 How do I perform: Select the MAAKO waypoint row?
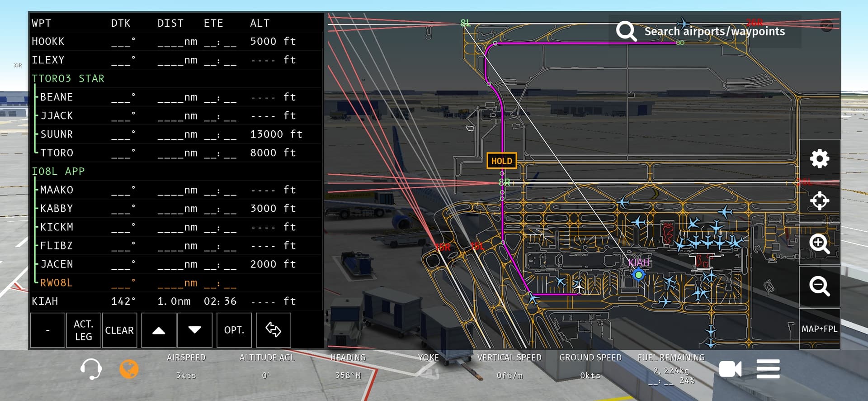pos(176,190)
